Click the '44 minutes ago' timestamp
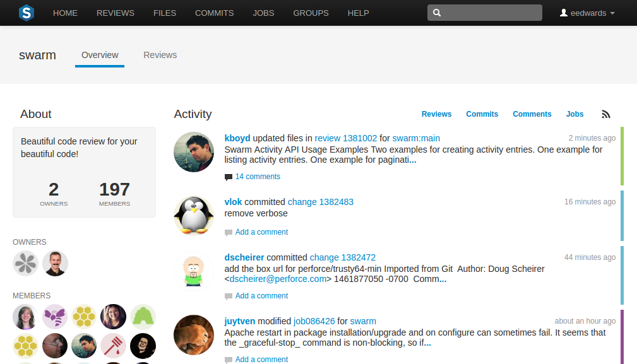 click(x=590, y=257)
